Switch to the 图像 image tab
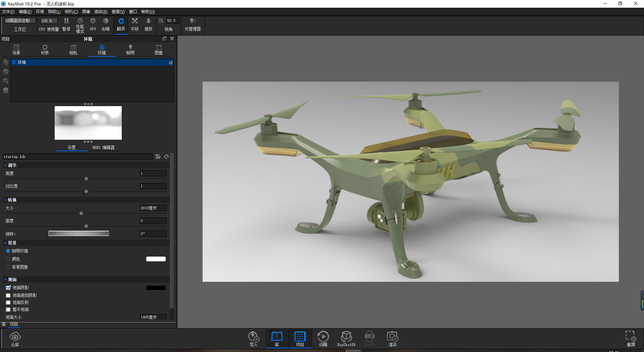The image size is (644, 352). 159,50
